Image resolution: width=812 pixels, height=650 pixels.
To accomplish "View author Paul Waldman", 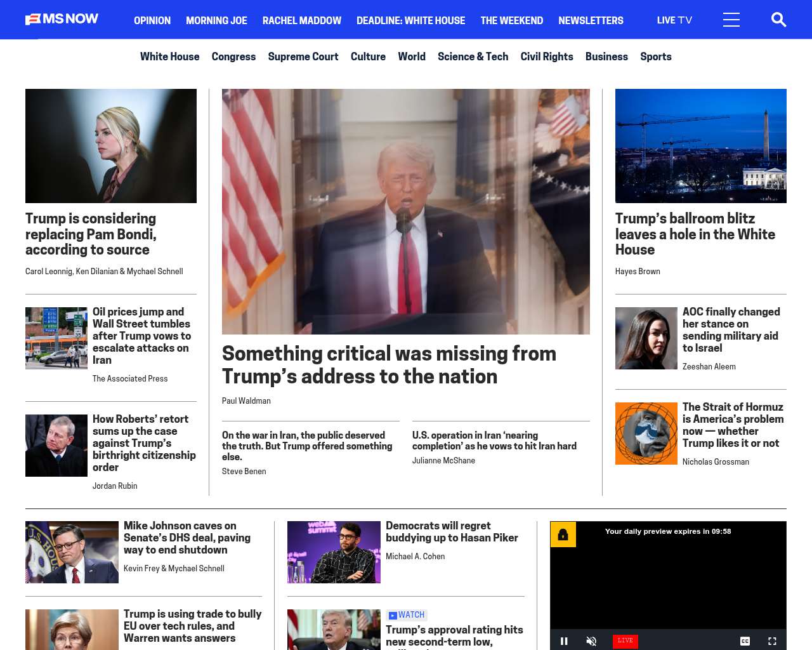I will pyautogui.click(x=246, y=401).
